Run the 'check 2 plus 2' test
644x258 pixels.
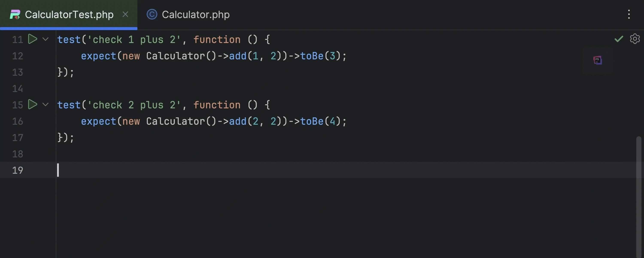[x=32, y=104]
